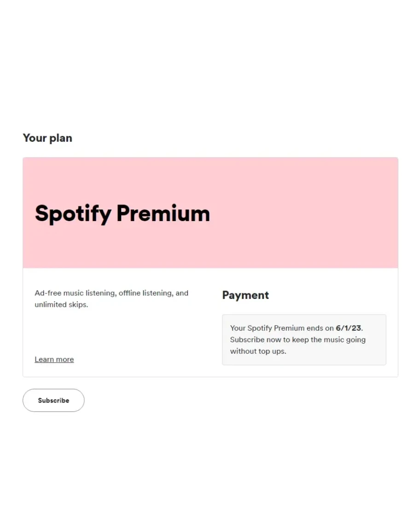Click the word "plan" in the heading
Viewport: 419px width, 532px height.
(61, 138)
